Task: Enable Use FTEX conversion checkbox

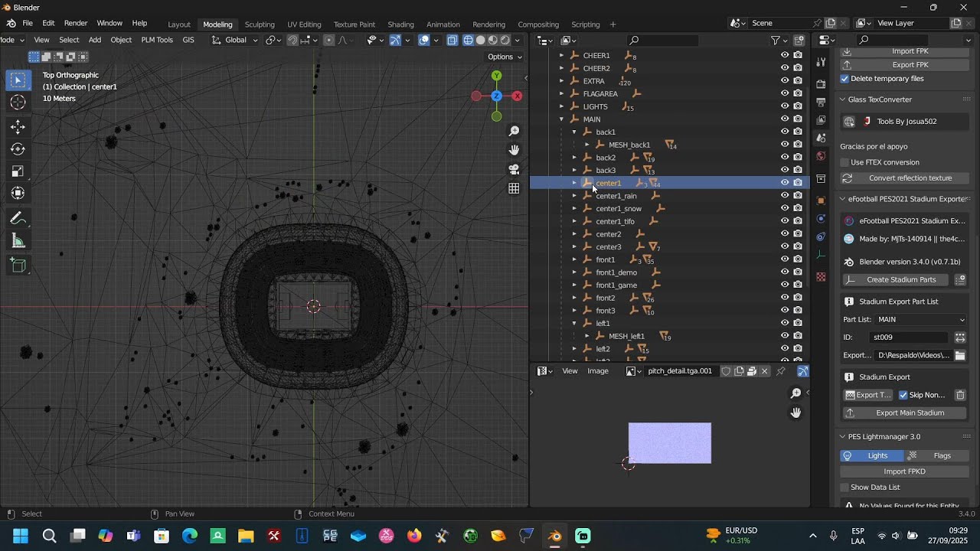Action: (844, 162)
